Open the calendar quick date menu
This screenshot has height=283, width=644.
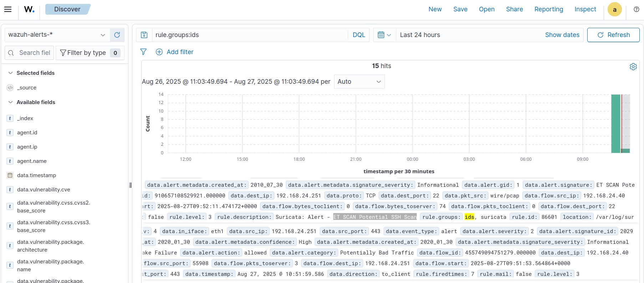[x=384, y=35]
